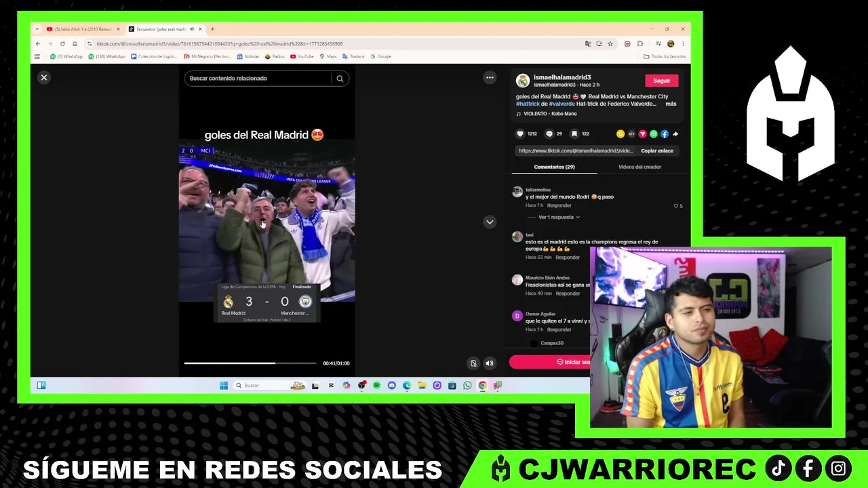The image size is (868, 488).
Task: Open WhatsApp from the taskbar
Action: tap(467, 386)
